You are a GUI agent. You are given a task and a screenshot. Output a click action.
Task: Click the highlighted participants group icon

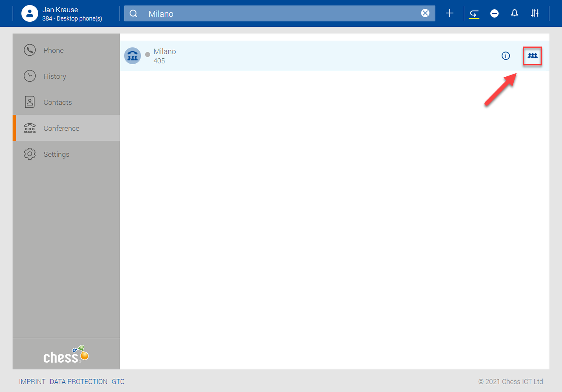tap(532, 56)
